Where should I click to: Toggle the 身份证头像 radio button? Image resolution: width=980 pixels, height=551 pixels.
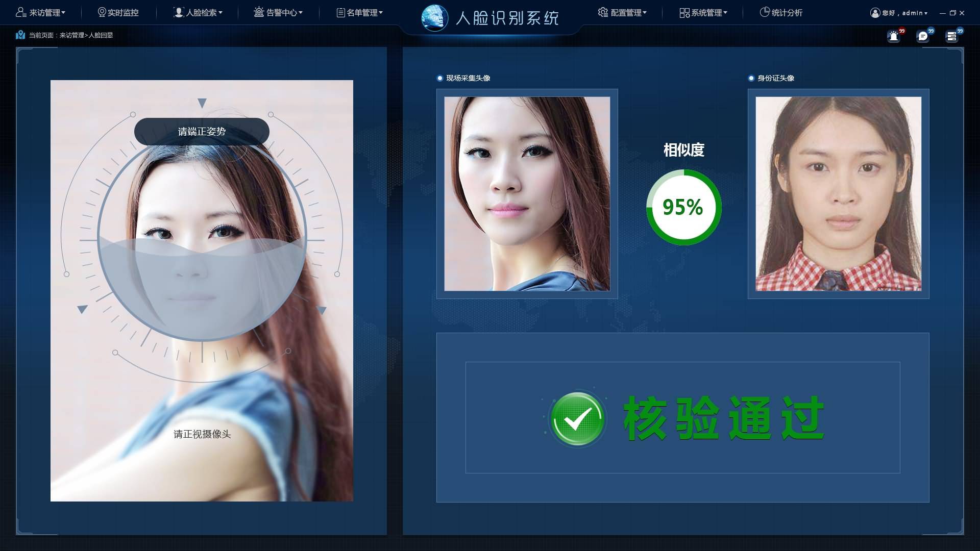click(750, 78)
